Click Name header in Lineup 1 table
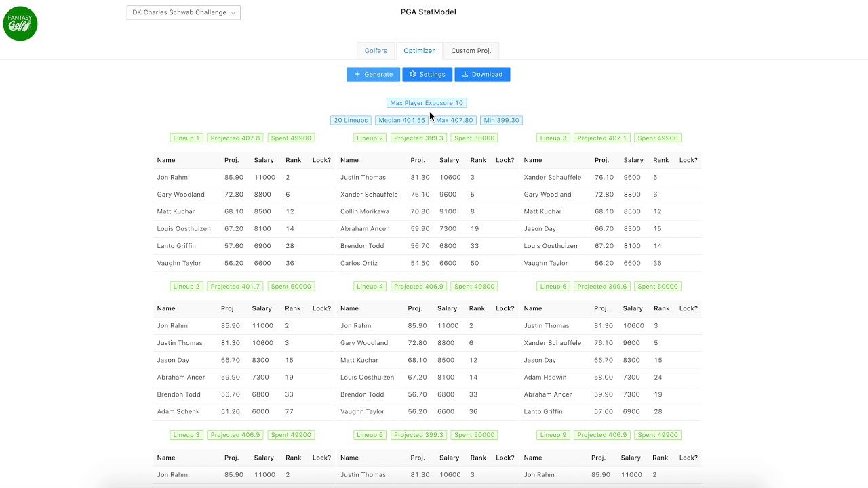This screenshot has height=488, width=868. tap(166, 160)
